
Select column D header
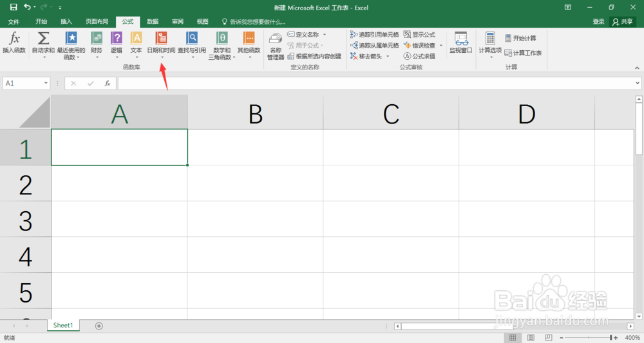click(527, 113)
